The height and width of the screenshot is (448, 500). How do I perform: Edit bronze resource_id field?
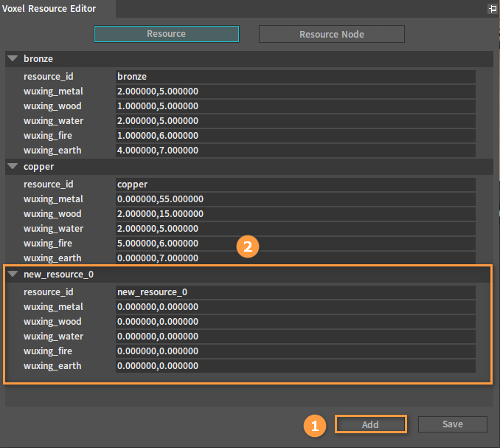(x=296, y=77)
